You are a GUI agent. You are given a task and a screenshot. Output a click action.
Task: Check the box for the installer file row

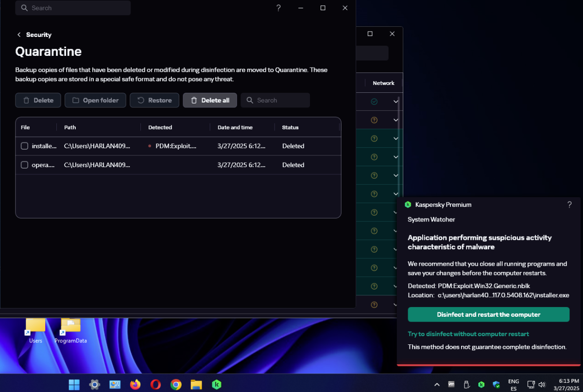pyautogui.click(x=24, y=146)
